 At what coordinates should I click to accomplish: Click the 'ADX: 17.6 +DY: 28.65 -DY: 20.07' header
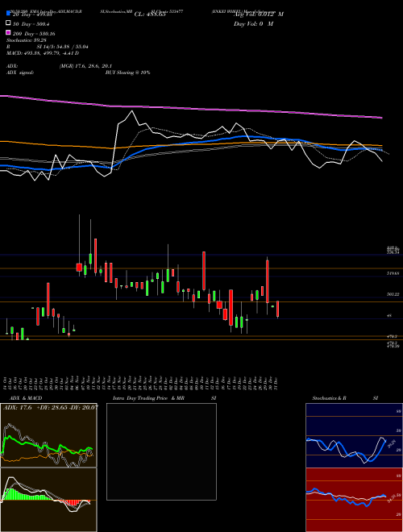[x=51, y=408]
